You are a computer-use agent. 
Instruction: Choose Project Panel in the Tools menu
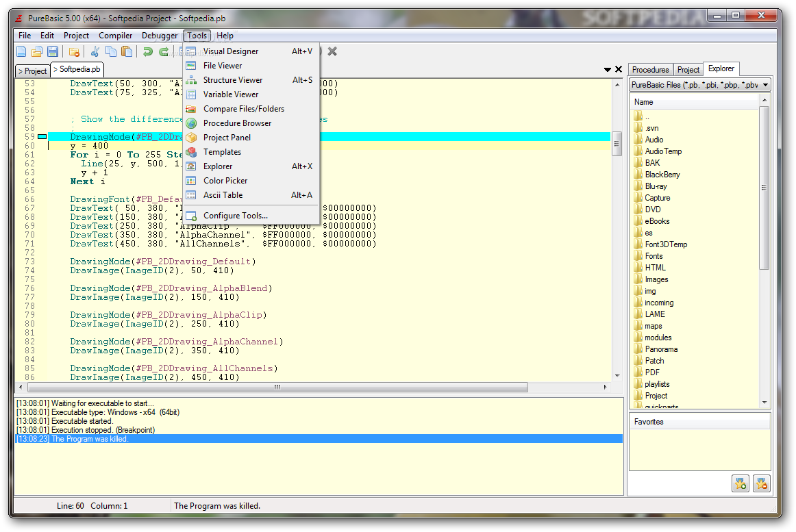[x=251, y=138]
